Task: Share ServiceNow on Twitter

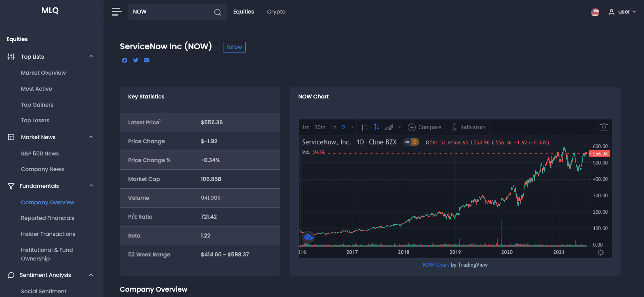Action: tap(136, 60)
